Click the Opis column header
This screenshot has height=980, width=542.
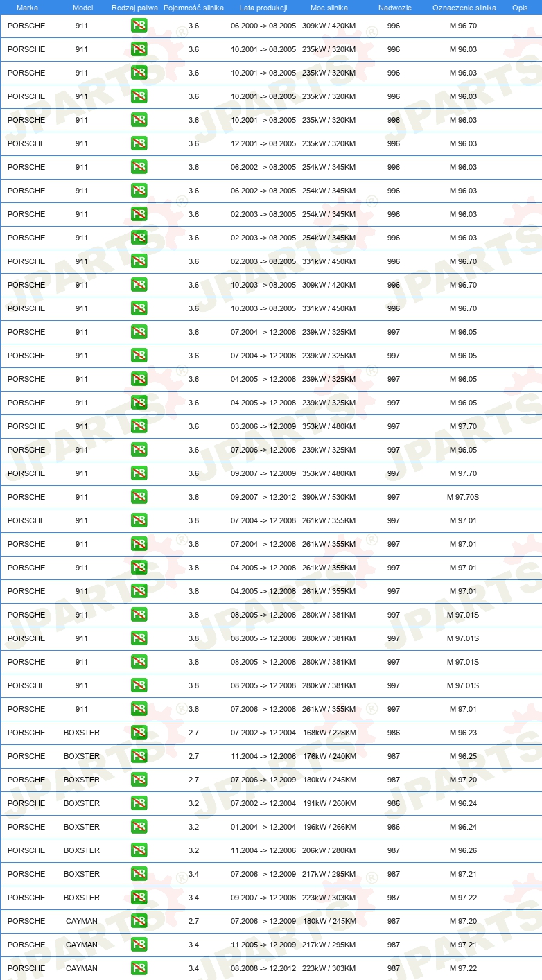520,8
